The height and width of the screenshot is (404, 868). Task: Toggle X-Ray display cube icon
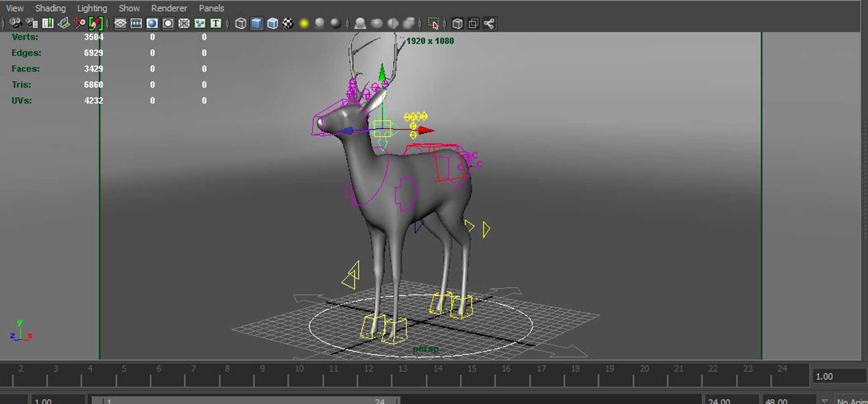point(458,23)
